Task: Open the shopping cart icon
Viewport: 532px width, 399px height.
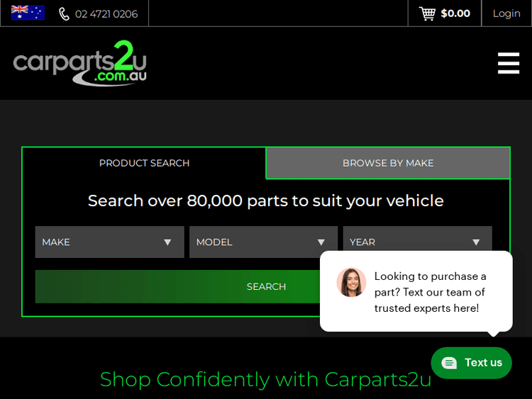Action: (x=427, y=13)
